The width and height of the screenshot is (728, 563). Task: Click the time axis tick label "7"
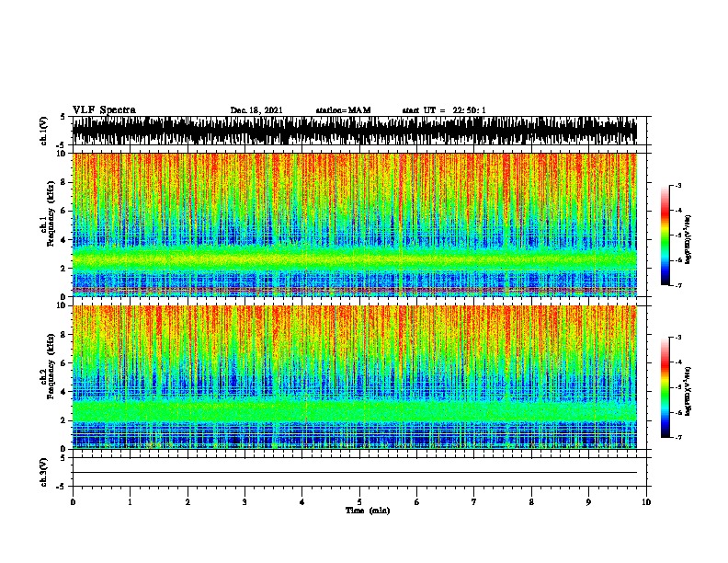tap(474, 502)
